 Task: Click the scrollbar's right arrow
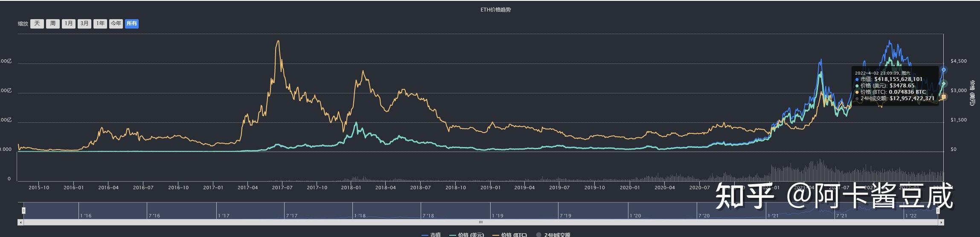click(x=941, y=222)
